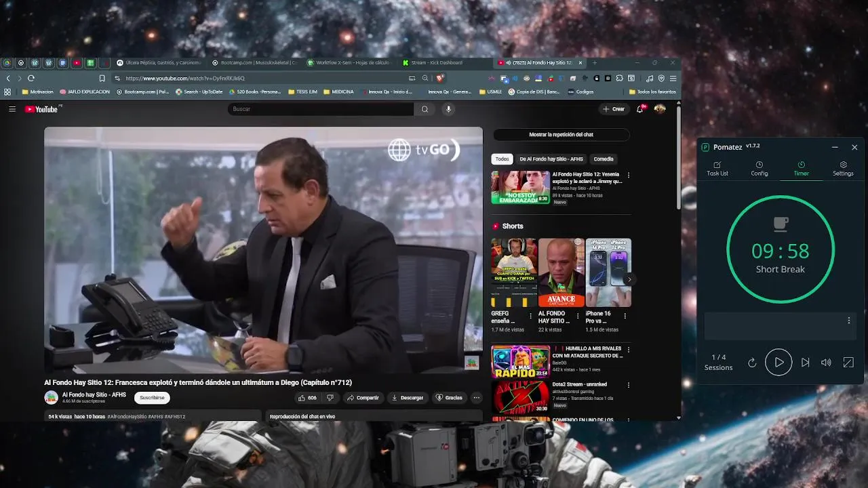Select the Comedia filter chip
Viewport: 868px width, 488px height.
604,159
